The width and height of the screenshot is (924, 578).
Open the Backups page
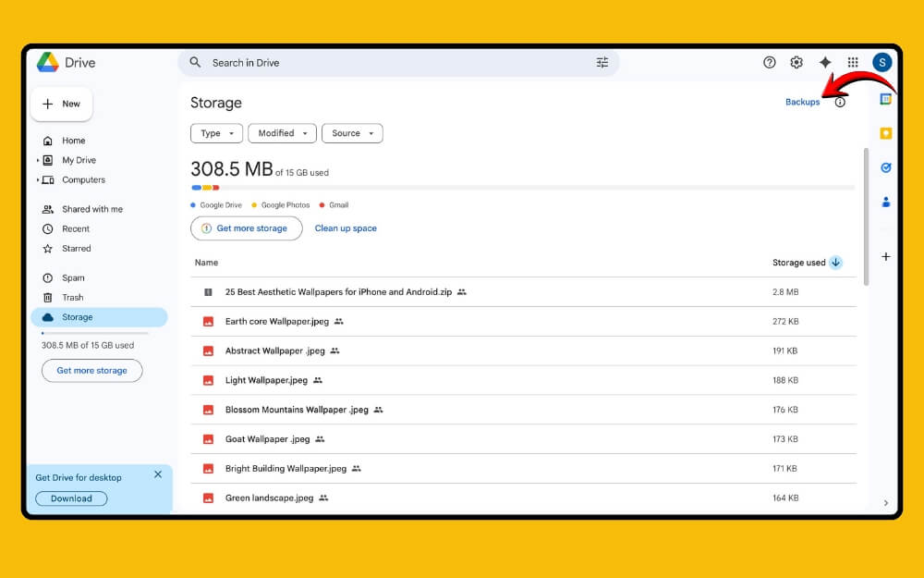802,102
